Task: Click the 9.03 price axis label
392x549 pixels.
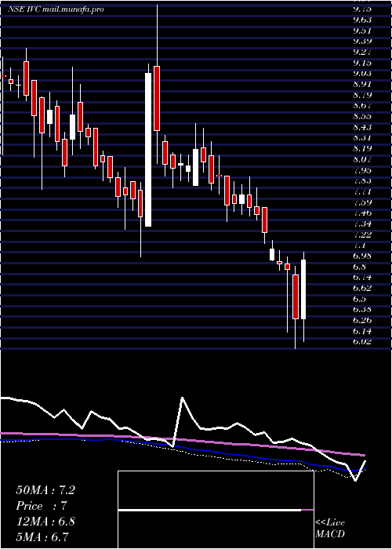Action: point(362,73)
